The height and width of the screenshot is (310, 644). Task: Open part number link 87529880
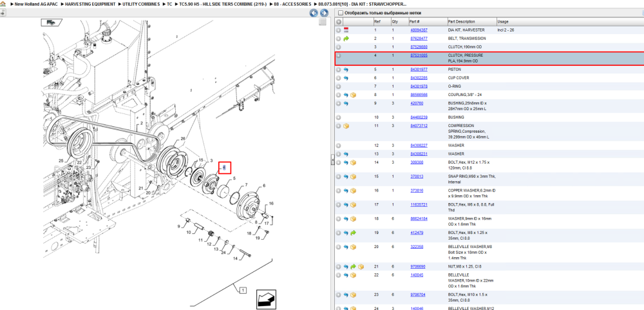(x=419, y=47)
